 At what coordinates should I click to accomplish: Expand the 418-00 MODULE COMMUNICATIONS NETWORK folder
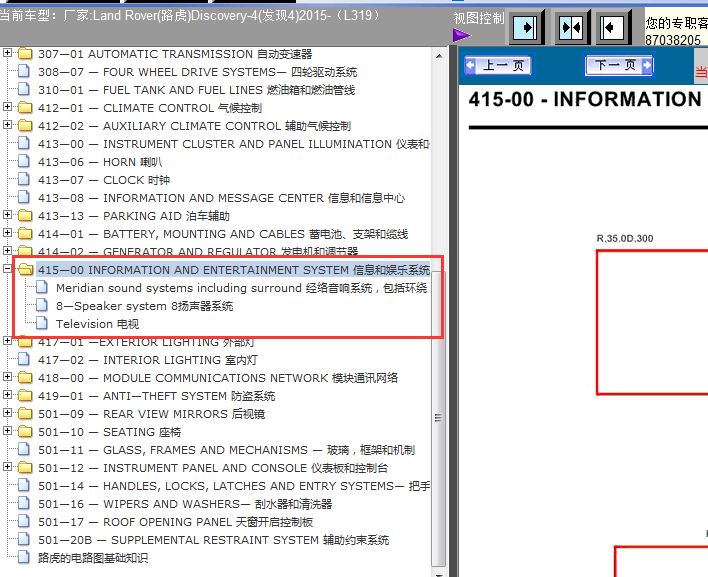click(x=7, y=377)
